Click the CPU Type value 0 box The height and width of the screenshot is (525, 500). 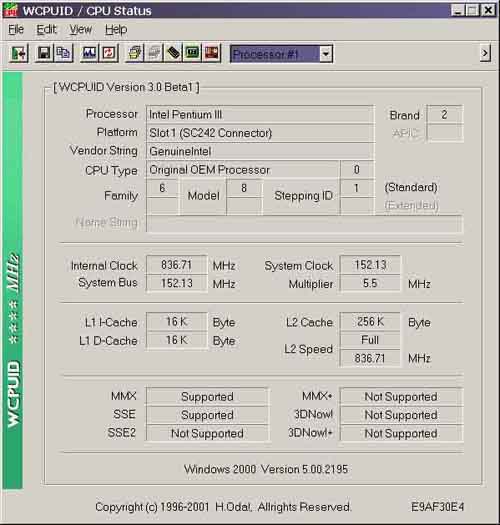357,170
